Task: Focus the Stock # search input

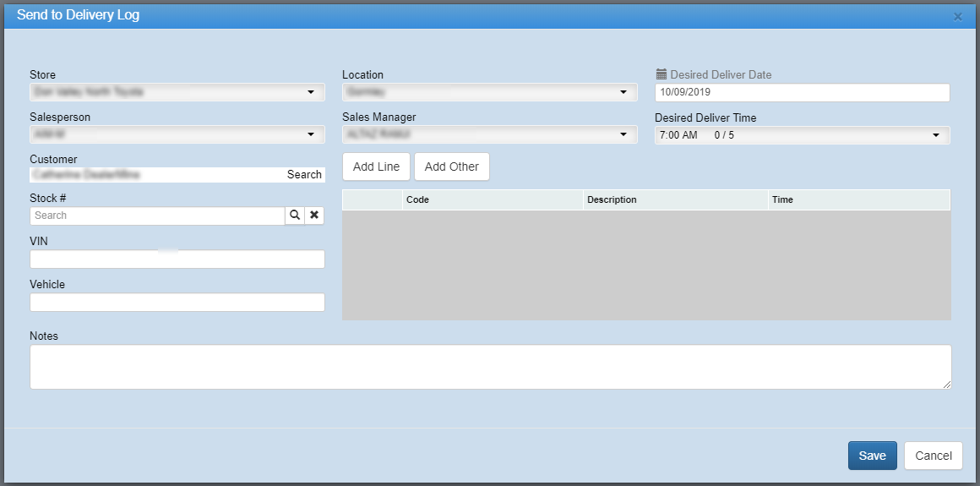Action: 157,216
